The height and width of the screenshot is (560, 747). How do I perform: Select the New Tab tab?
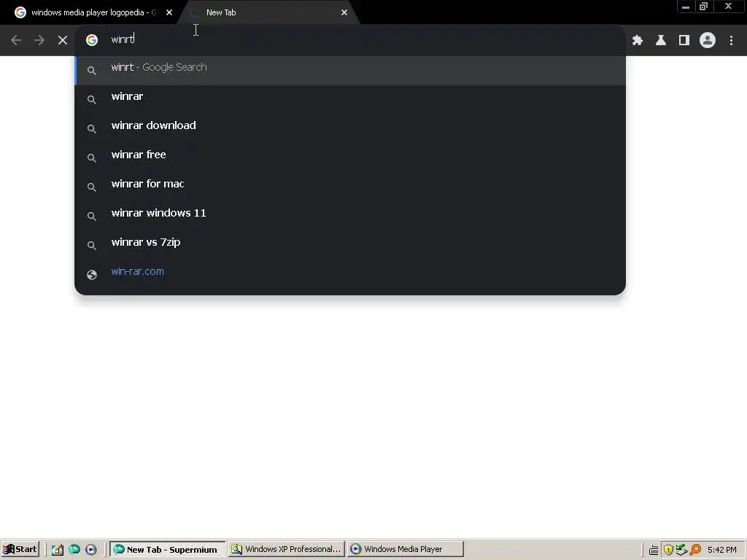[267, 12]
